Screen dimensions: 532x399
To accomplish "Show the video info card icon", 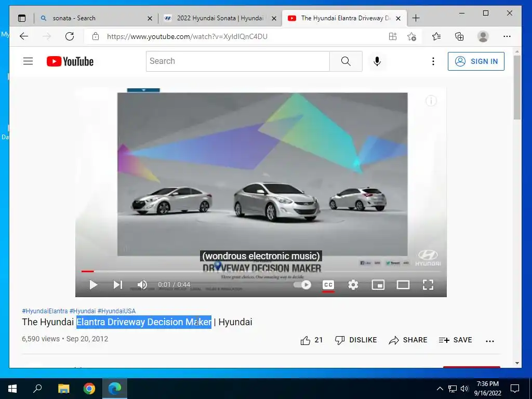I will [431, 101].
